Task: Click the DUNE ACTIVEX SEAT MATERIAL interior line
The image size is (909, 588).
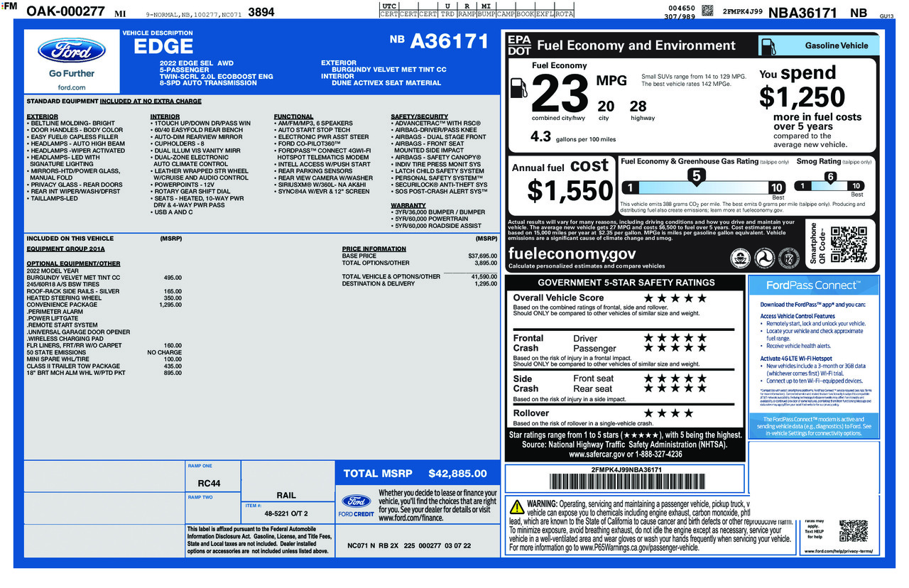Action: [x=386, y=83]
